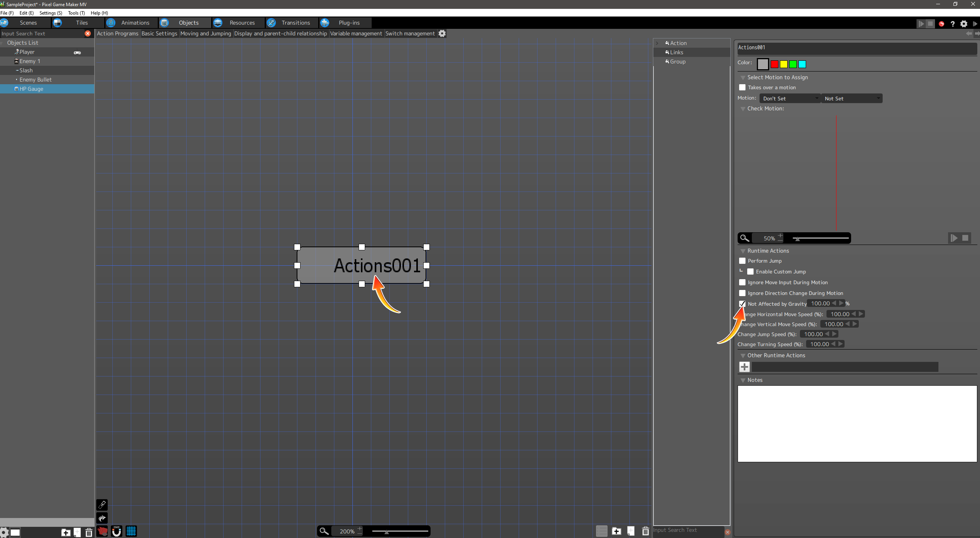Image resolution: width=980 pixels, height=538 pixels.
Task: Click into the Notes text area
Action: click(x=856, y=423)
